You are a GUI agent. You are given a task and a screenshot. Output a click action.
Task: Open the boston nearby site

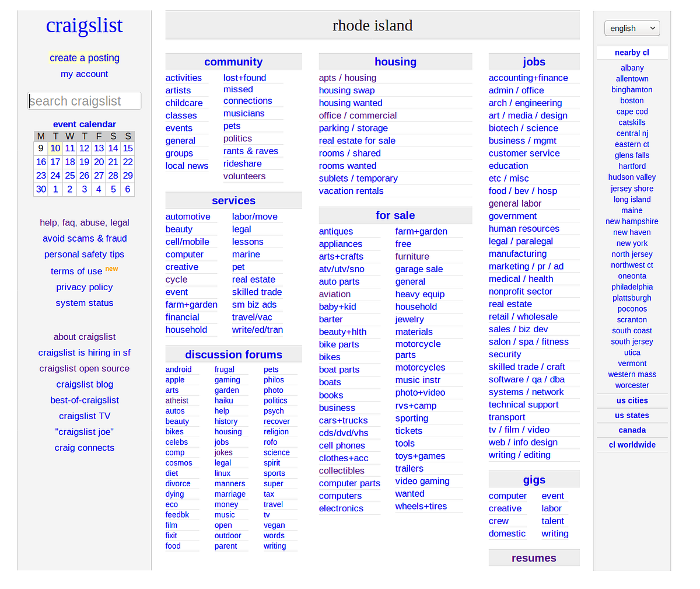(x=632, y=100)
